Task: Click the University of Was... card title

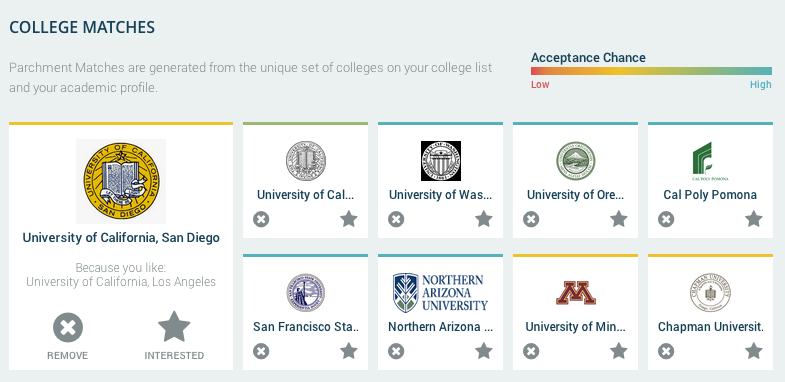Action: tap(441, 195)
